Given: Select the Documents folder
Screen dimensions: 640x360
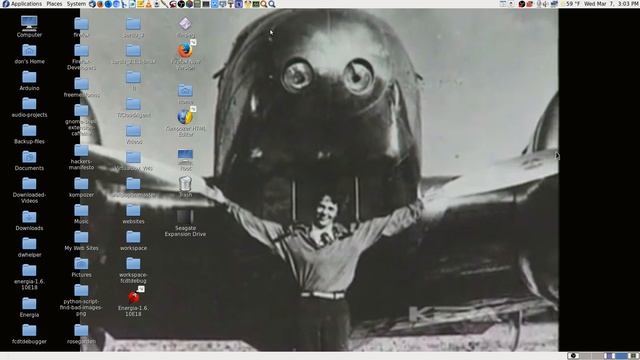Looking at the screenshot, I should pos(29,161).
